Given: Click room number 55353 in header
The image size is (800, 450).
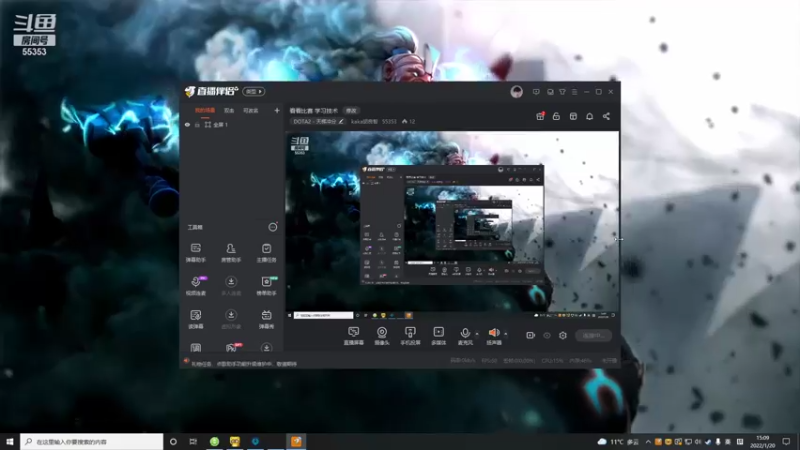Looking at the screenshot, I should click(x=389, y=121).
